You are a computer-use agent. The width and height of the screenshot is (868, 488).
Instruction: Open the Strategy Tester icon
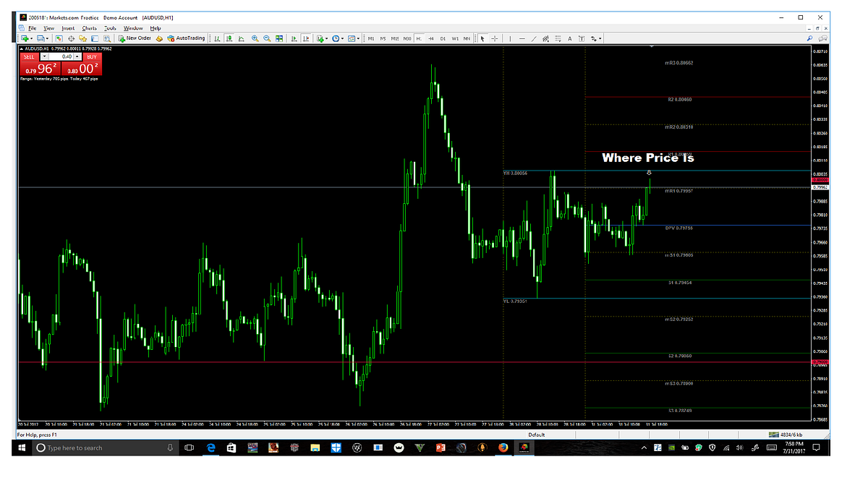pyautogui.click(x=107, y=38)
